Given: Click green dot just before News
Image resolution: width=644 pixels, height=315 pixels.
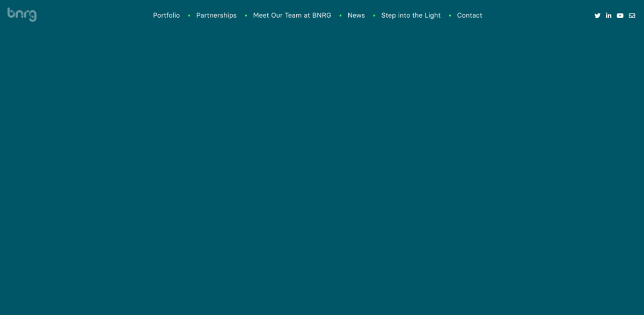Looking at the screenshot, I should click(340, 16).
